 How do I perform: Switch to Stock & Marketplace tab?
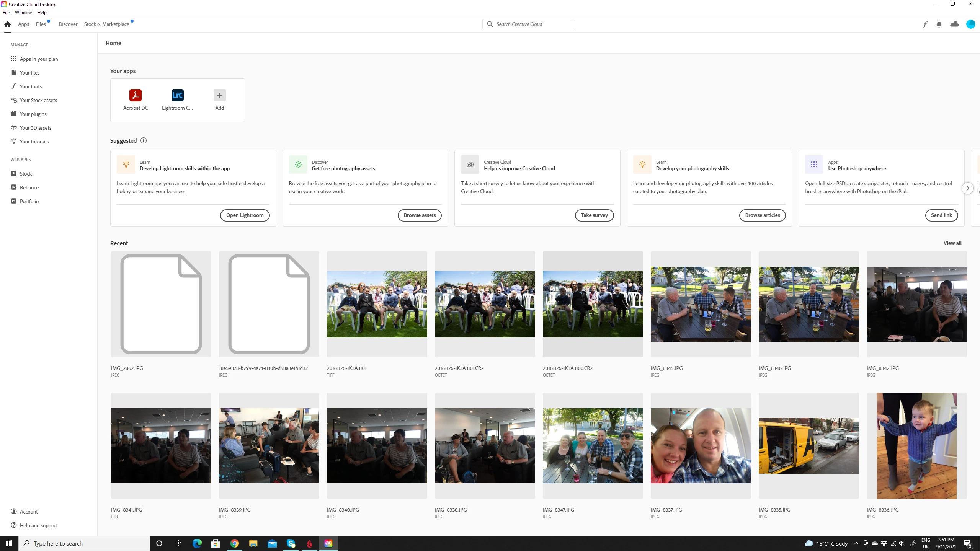(x=106, y=24)
